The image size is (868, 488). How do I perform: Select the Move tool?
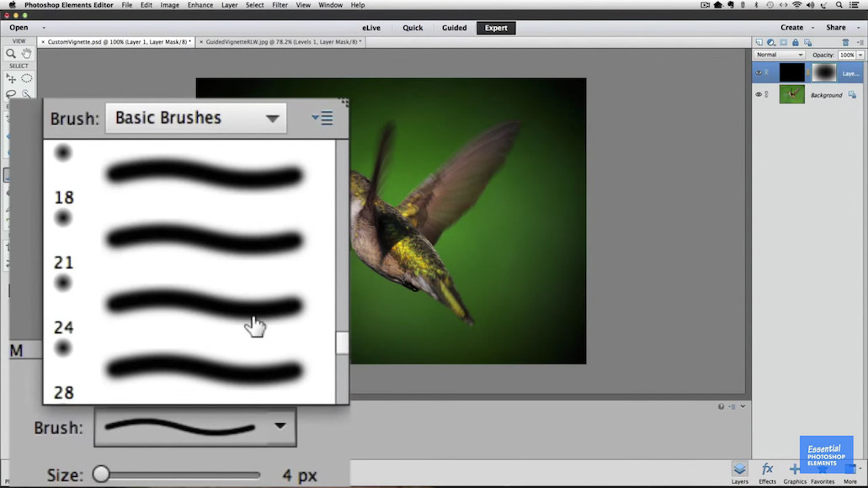10,78
